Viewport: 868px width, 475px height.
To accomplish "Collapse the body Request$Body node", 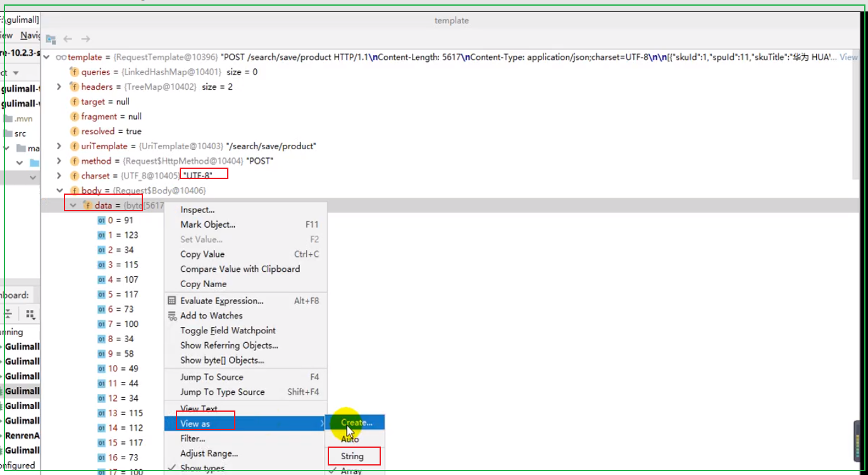I will pyautogui.click(x=59, y=190).
